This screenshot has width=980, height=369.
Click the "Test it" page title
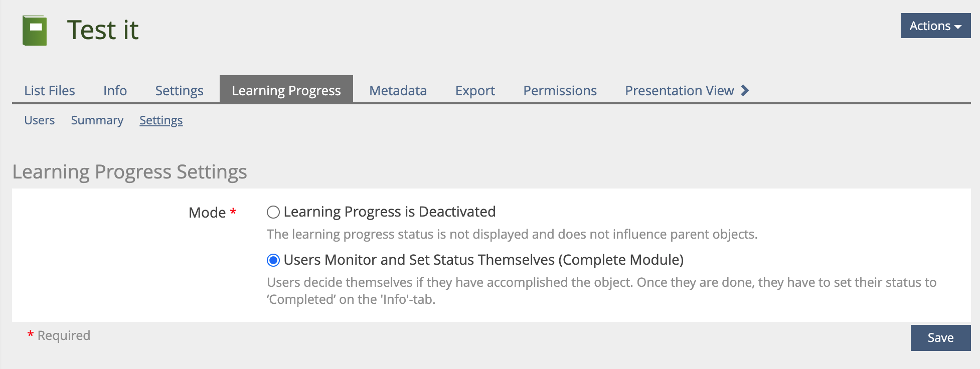click(x=103, y=30)
